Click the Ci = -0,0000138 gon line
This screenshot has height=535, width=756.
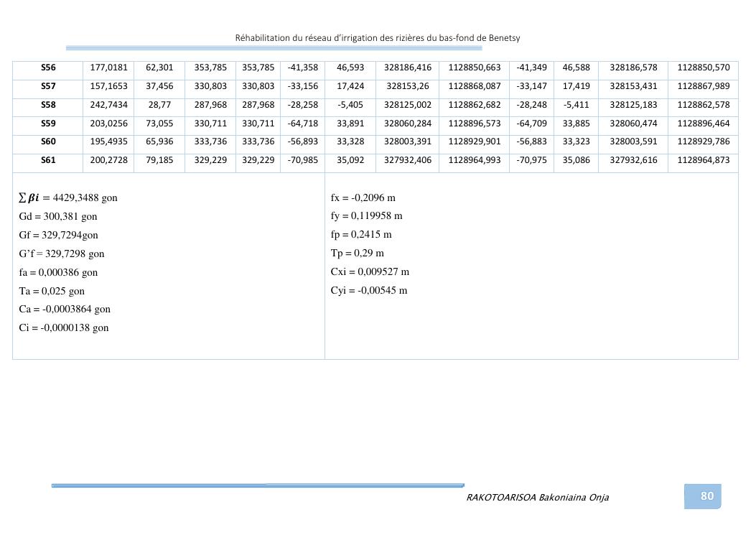click(x=64, y=327)
